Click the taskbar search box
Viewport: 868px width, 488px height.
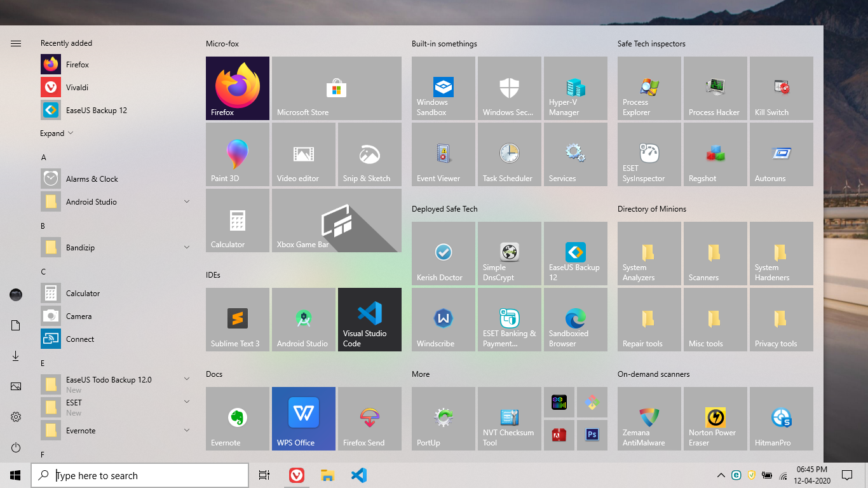[140, 475]
